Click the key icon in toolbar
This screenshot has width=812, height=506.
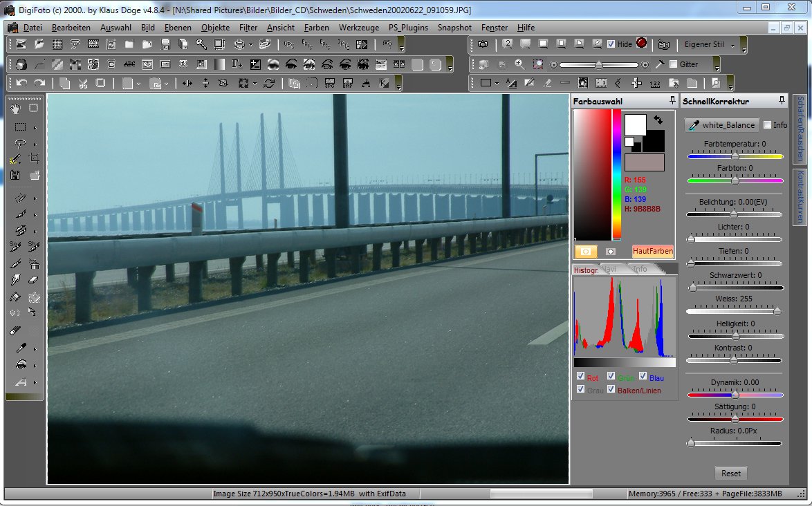click(201, 44)
